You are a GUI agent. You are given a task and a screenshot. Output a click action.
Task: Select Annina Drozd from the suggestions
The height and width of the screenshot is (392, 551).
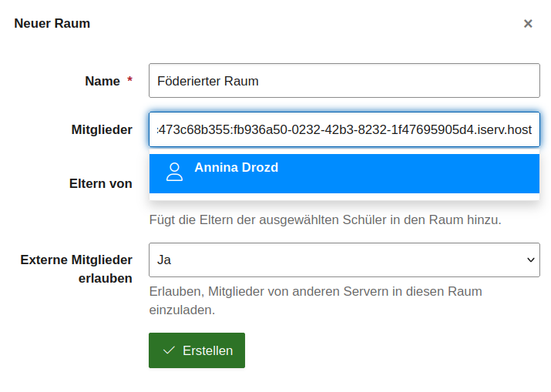tap(236, 168)
